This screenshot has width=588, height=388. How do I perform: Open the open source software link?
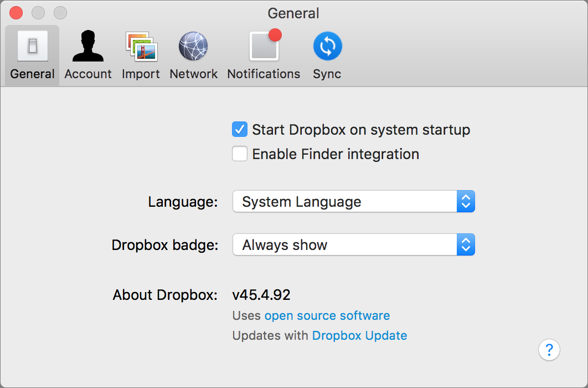(x=327, y=315)
